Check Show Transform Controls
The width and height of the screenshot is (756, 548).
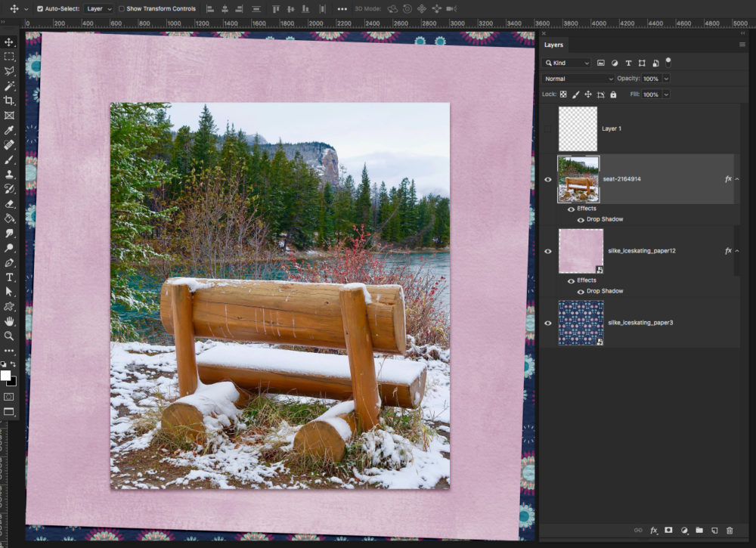click(122, 9)
